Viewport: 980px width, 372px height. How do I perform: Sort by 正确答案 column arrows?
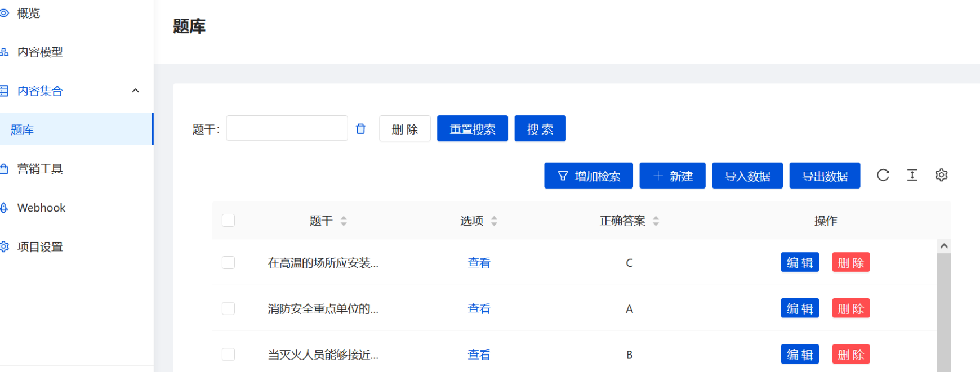[x=656, y=221]
